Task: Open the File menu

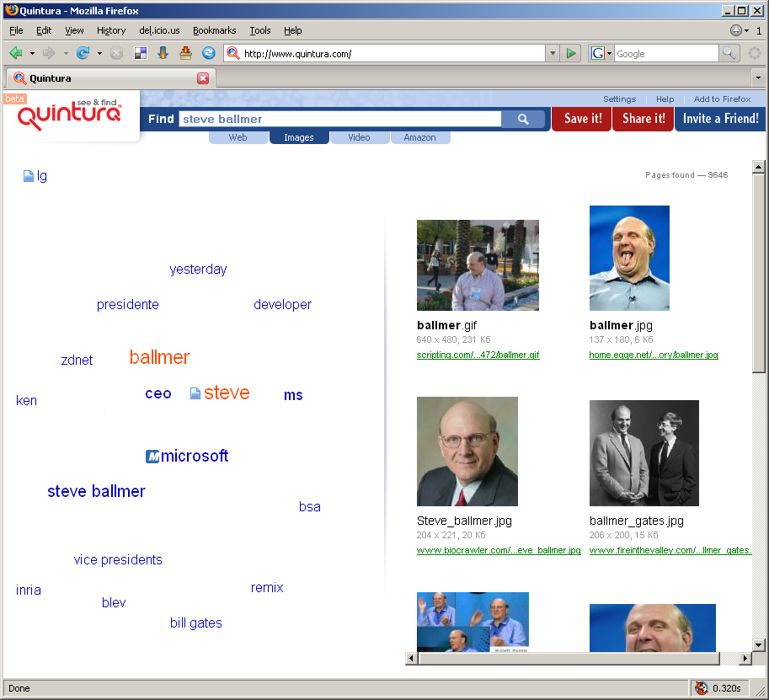Action: pos(16,30)
